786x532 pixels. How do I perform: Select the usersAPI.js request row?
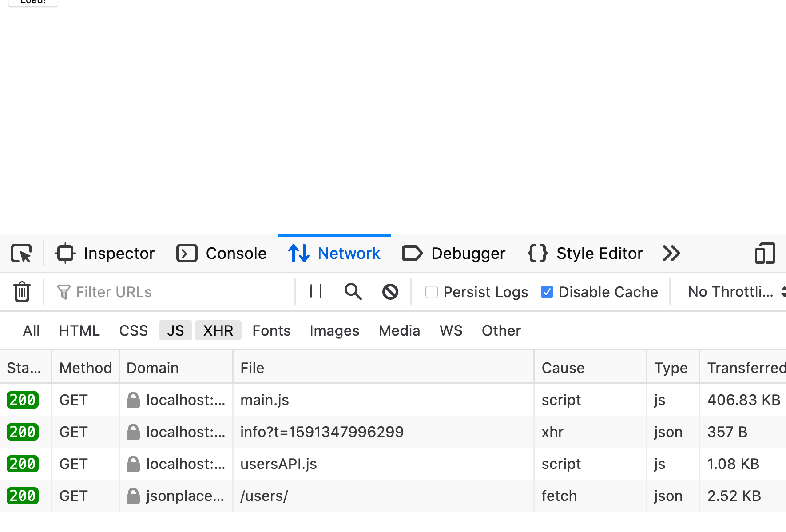point(393,464)
